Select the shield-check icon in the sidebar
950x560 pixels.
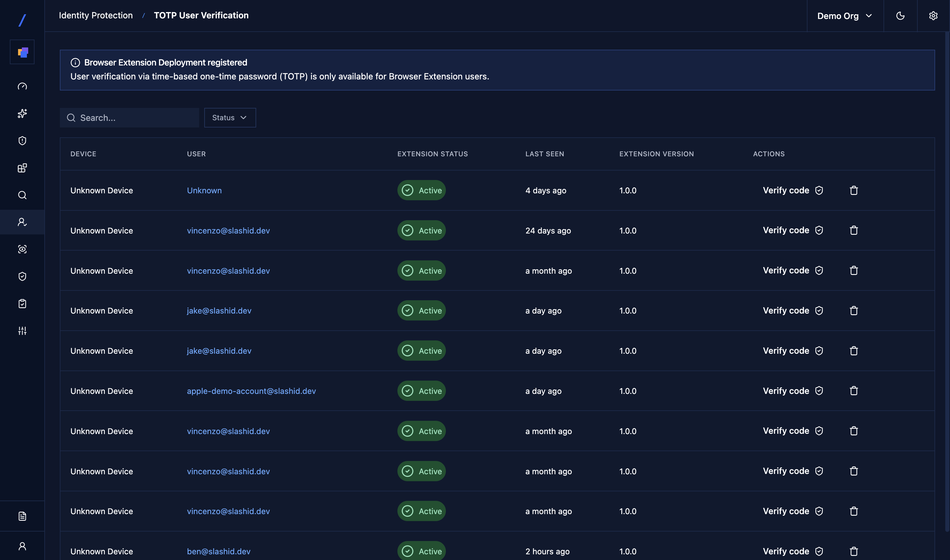point(22,276)
